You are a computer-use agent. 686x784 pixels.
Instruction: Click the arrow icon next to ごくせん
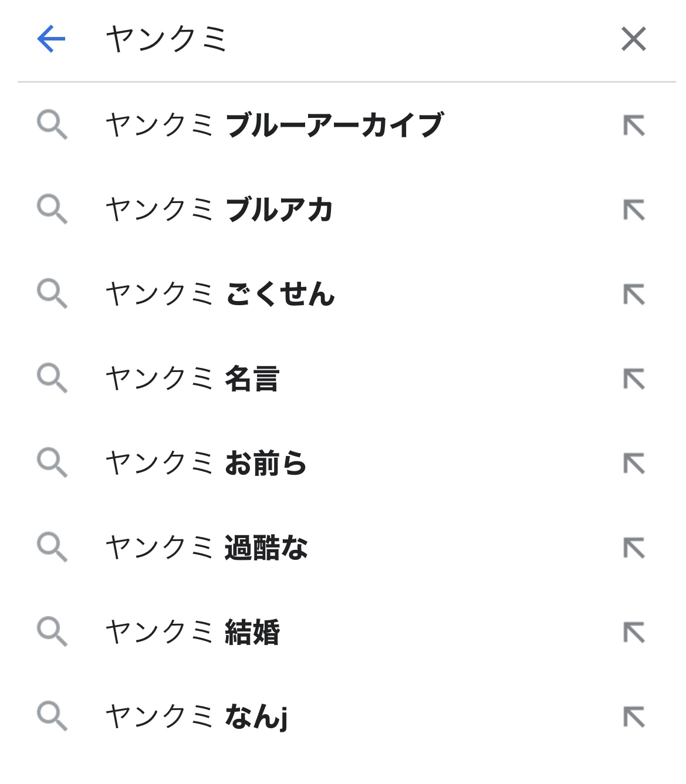634,295
